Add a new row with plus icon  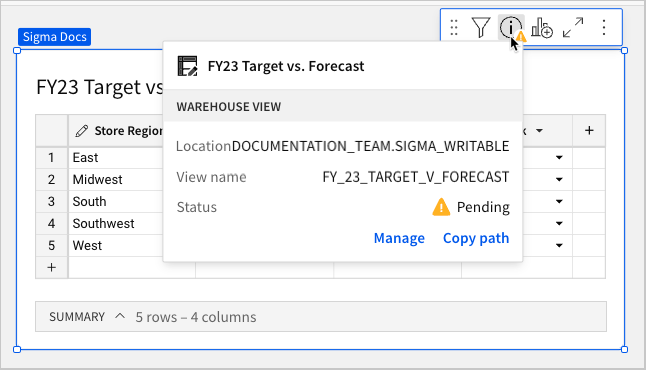click(51, 267)
